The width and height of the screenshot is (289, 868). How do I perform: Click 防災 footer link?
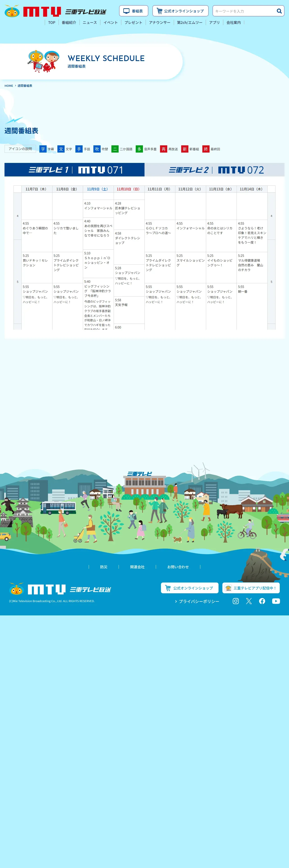point(104,567)
